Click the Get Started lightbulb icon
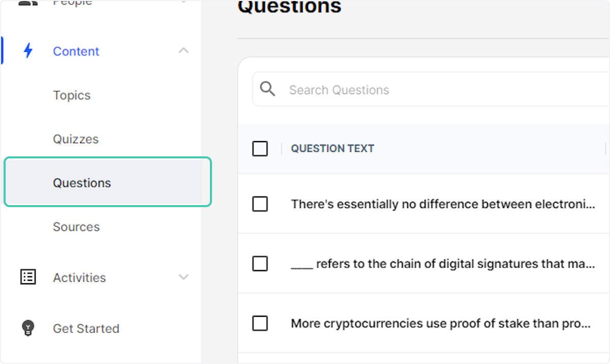 28,328
